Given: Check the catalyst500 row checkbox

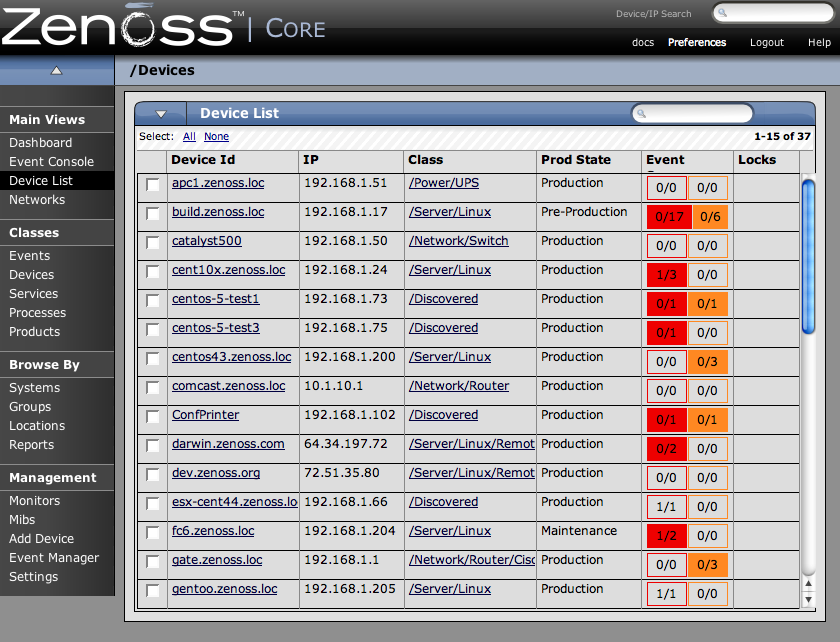Looking at the screenshot, I should coord(153,243).
